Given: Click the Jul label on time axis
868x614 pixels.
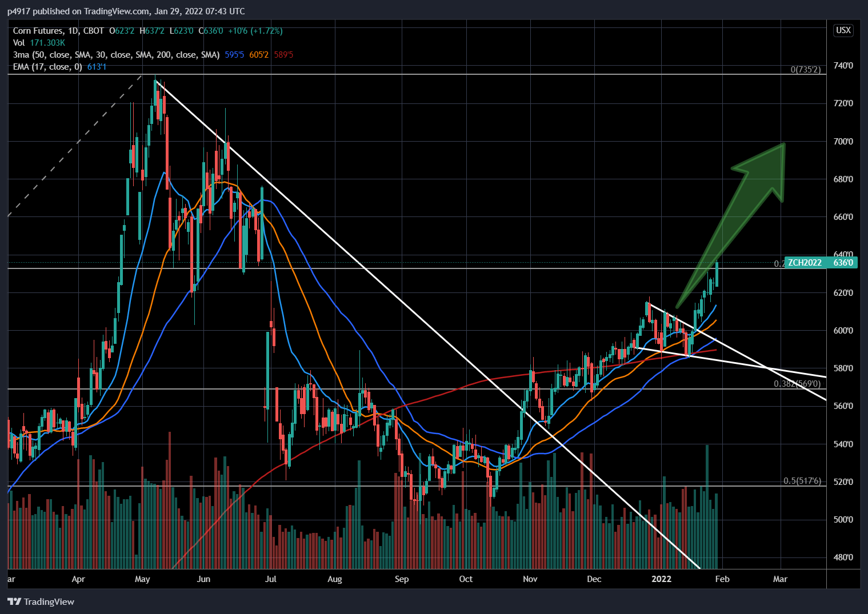Looking at the screenshot, I should coord(271,579).
